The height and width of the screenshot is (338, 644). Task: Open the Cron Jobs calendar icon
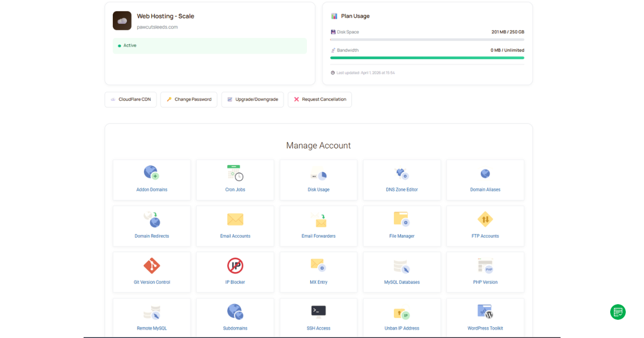(235, 173)
